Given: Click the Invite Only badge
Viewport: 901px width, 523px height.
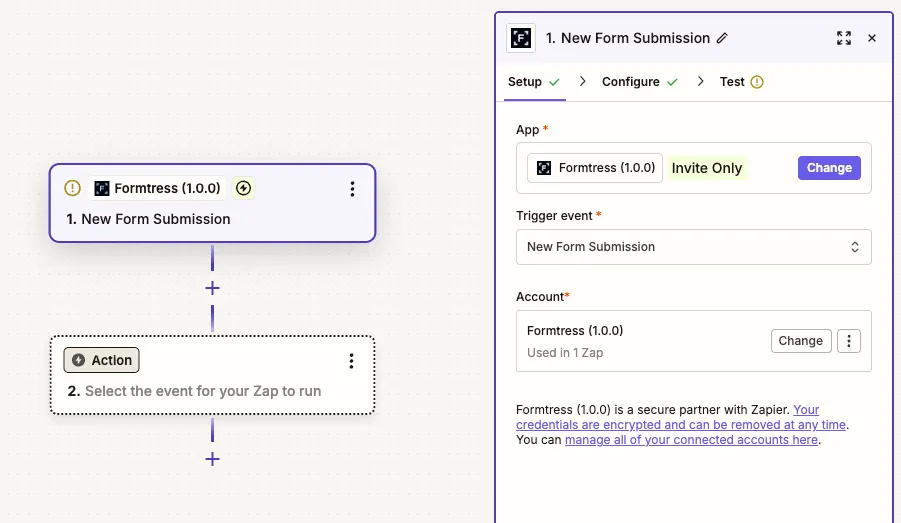Looking at the screenshot, I should pyautogui.click(x=707, y=168).
